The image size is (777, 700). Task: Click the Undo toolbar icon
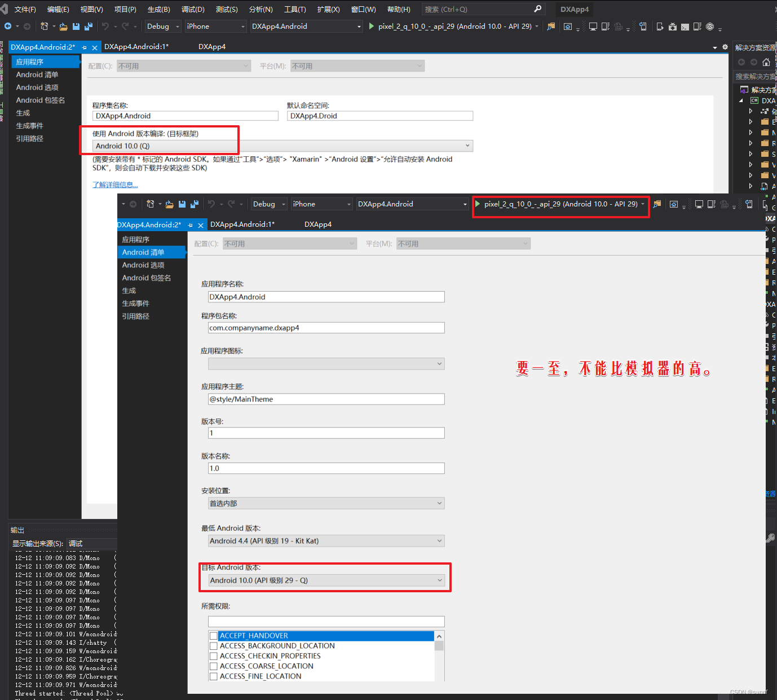(105, 26)
